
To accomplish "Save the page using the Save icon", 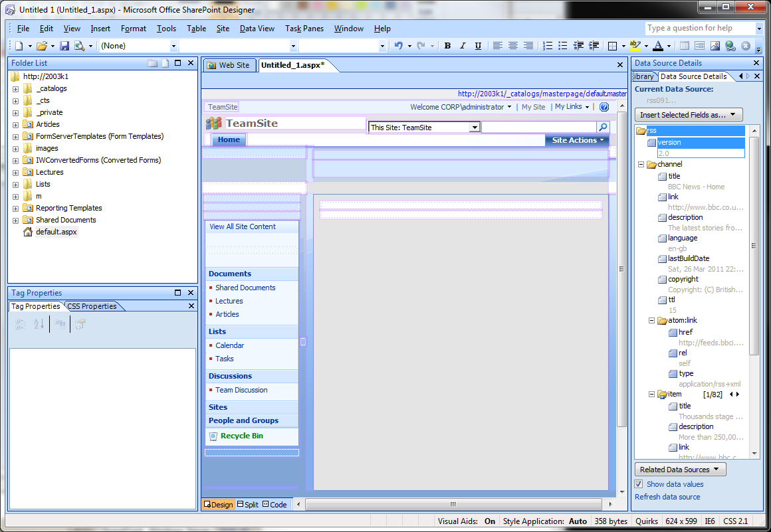I will tap(64, 45).
